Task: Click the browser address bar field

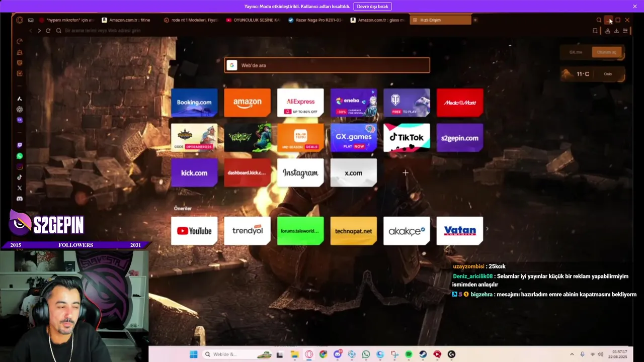Action: (x=322, y=31)
